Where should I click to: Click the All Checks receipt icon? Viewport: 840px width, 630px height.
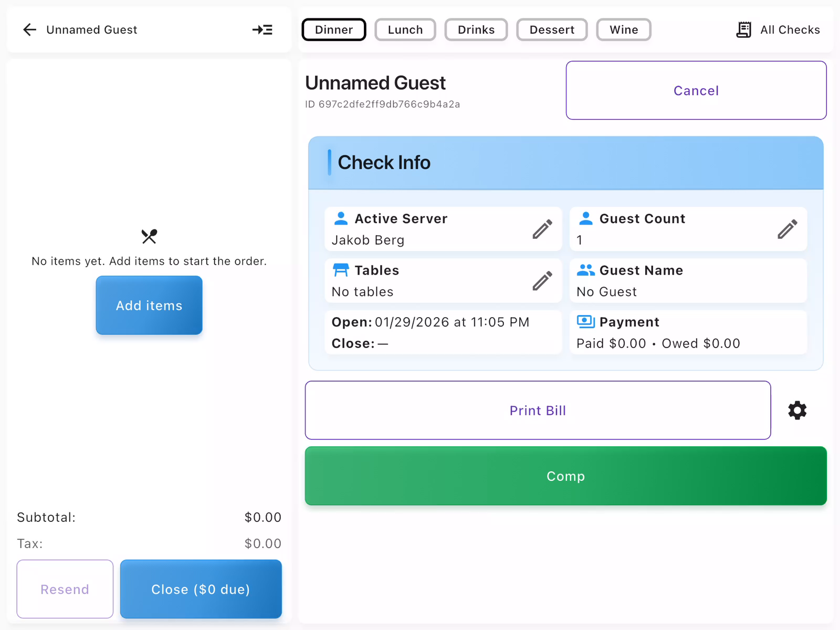pos(743,30)
